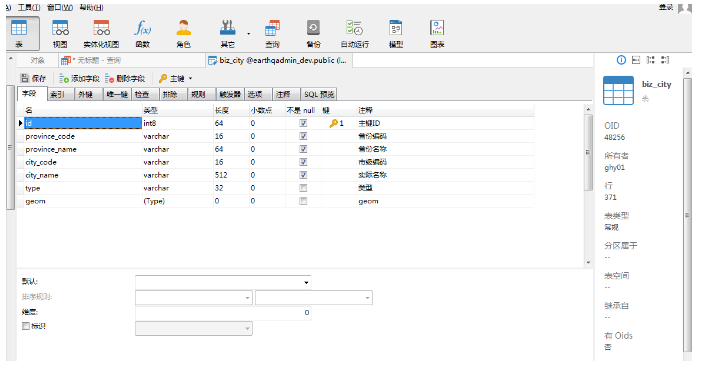The image size is (701, 365).
Task: Click the Delete Field (删除字段) icon
Action: click(110, 79)
